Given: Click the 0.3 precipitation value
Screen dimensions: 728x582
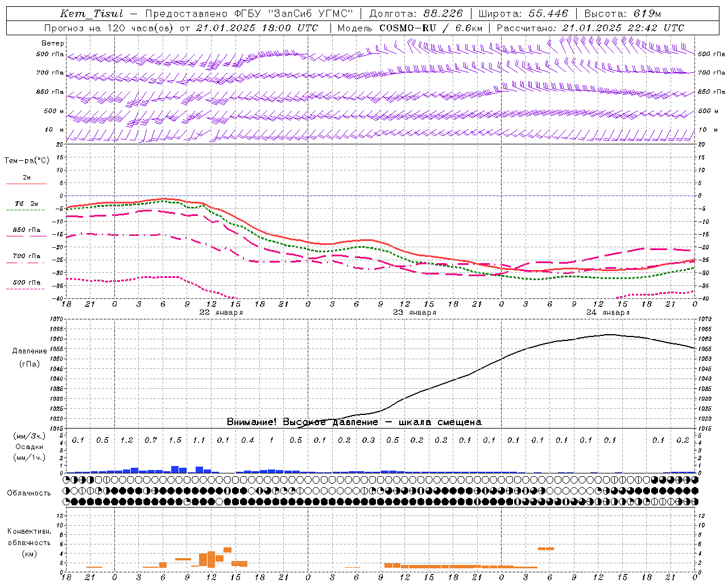Looking at the screenshot, I should [x=369, y=440].
